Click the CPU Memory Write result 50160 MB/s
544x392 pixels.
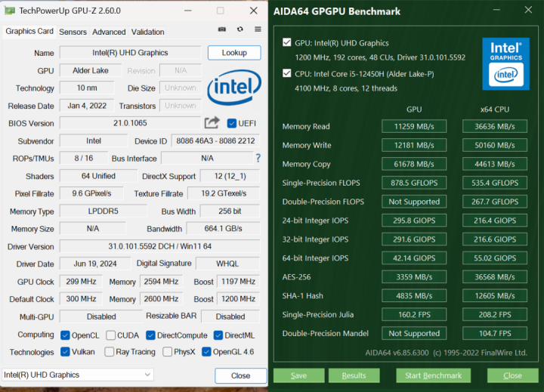[x=495, y=145]
